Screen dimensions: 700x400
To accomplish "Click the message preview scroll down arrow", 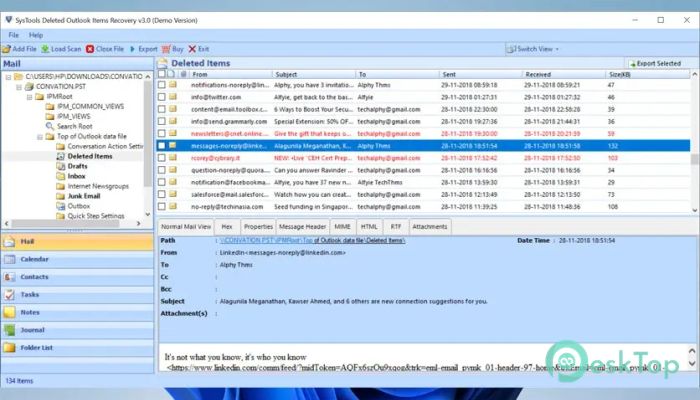I will [x=692, y=364].
